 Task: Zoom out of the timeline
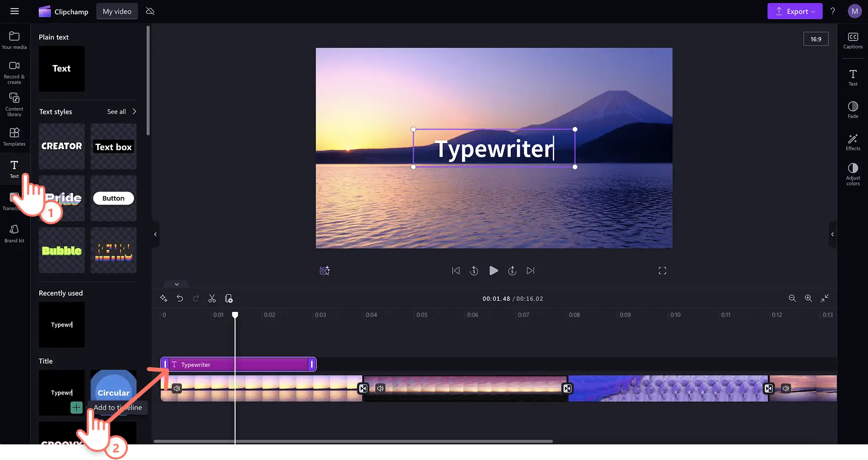[792, 299]
